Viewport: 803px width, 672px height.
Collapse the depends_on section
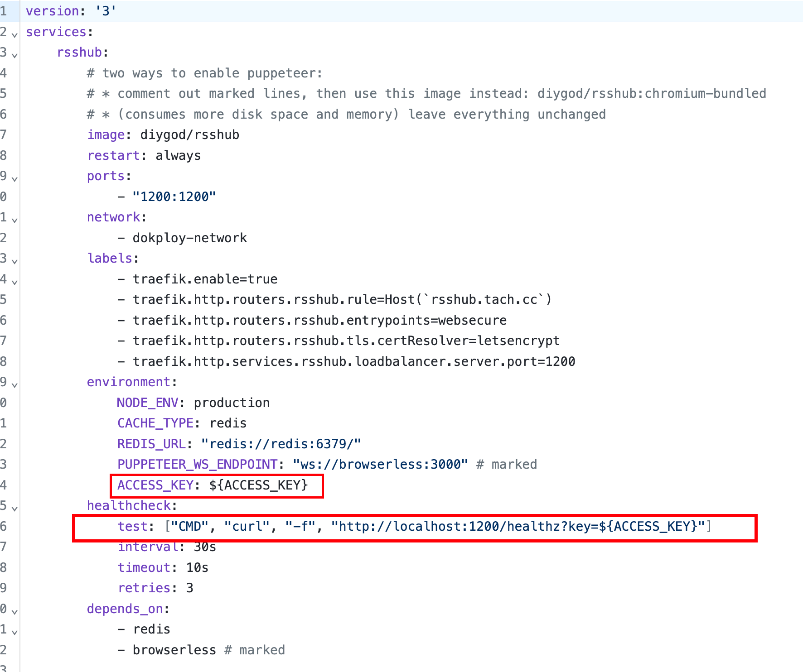pos(15,612)
